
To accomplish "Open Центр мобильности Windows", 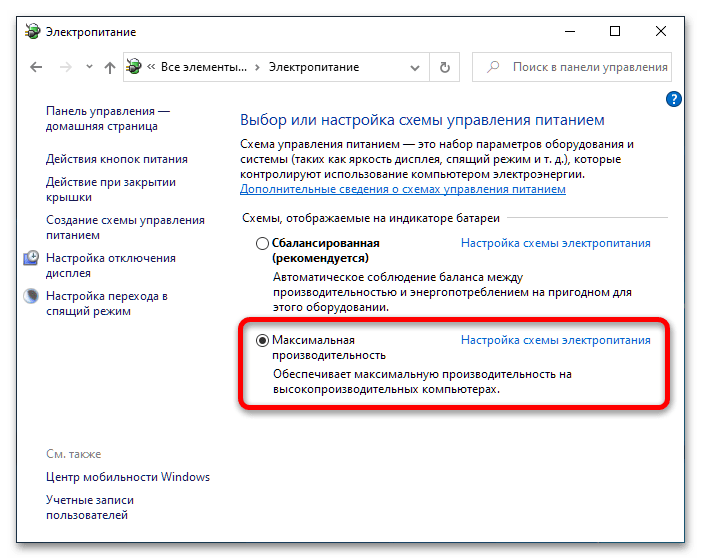I will [x=128, y=477].
